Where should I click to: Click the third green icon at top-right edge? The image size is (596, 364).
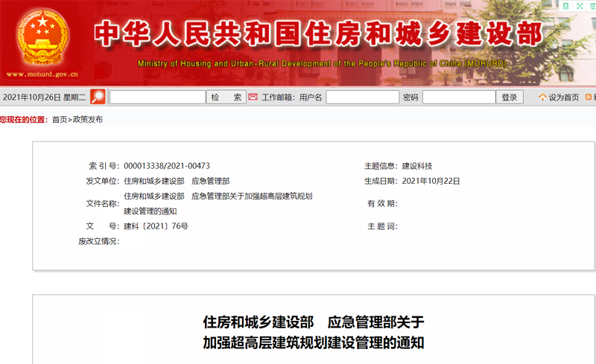pyautogui.click(x=592, y=6)
